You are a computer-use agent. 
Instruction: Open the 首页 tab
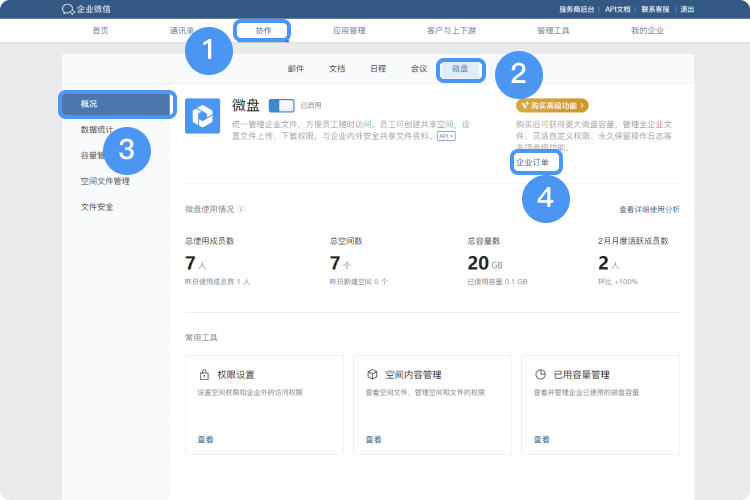tap(100, 31)
